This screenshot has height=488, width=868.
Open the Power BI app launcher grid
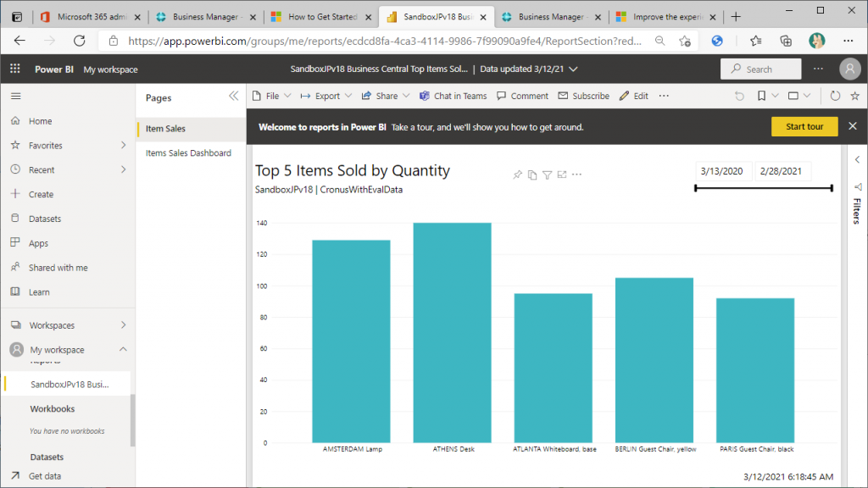pyautogui.click(x=15, y=69)
